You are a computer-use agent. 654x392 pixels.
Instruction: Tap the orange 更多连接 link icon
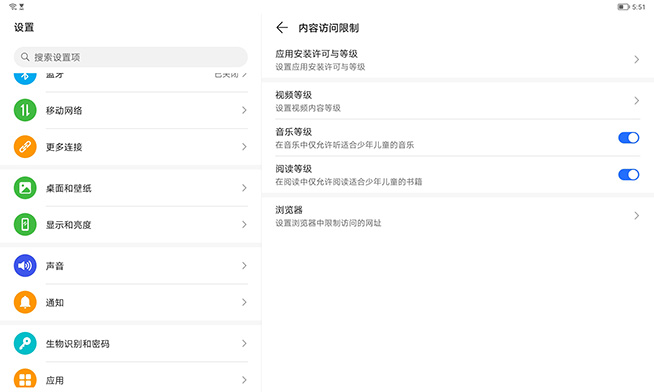tap(25, 147)
